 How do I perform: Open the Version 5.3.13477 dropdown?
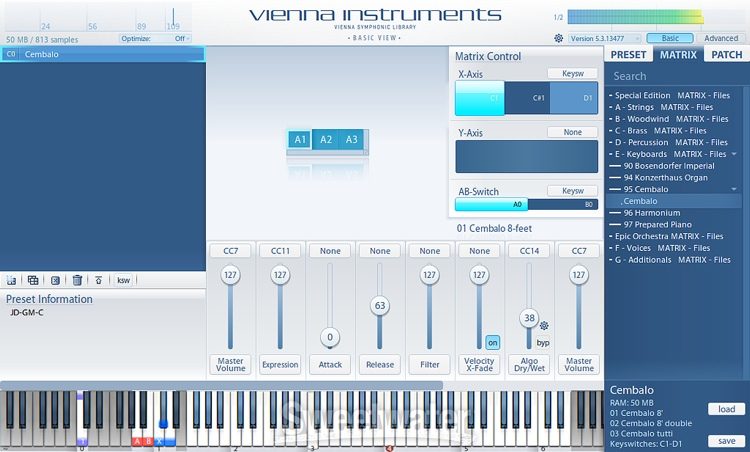point(605,38)
